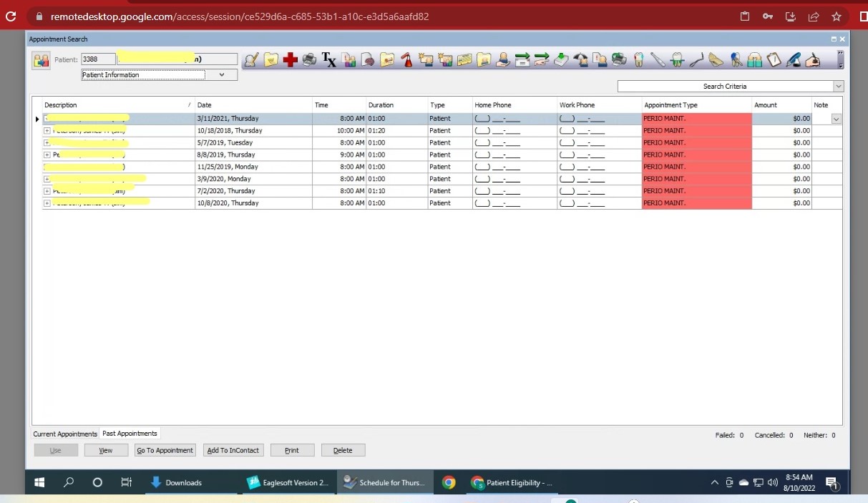Click the clipboard icon in the toolbar
This screenshot has height=503, width=868.
[774, 60]
